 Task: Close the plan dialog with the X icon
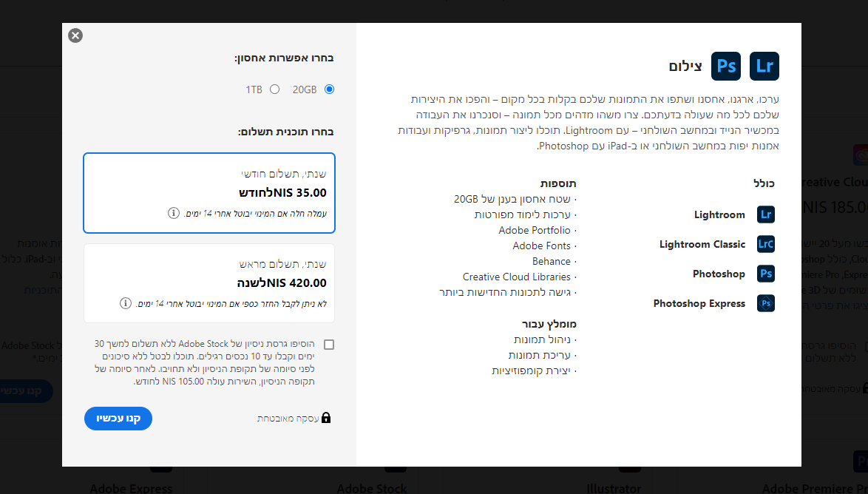coord(75,35)
